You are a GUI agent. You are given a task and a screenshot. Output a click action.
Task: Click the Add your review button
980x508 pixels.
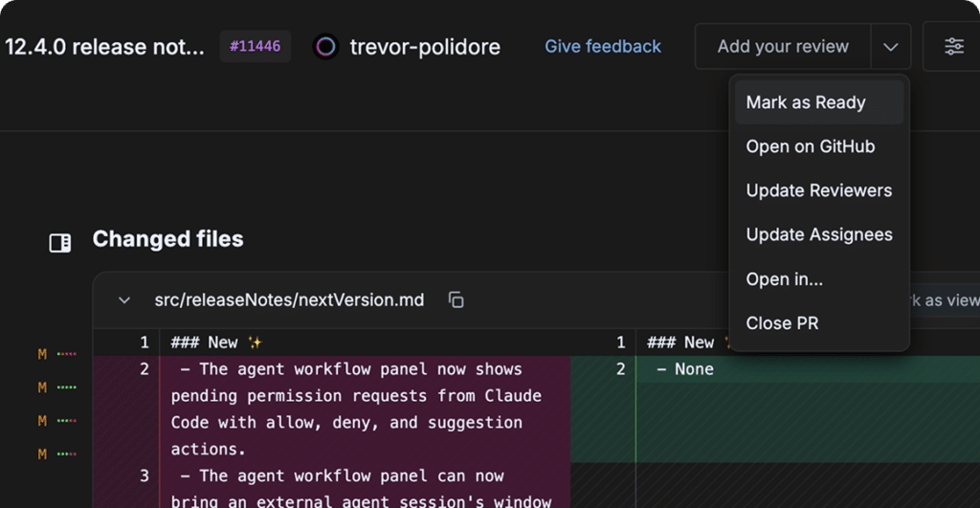coord(783,46)
